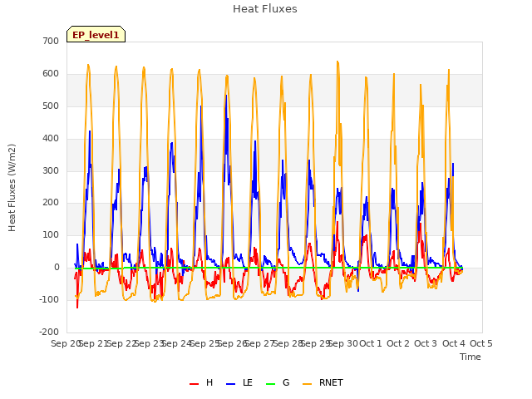This screenshot has width=532, height=399.
Task: Click the Oct 5 x-axis date label
Action: tap(481, 343)
